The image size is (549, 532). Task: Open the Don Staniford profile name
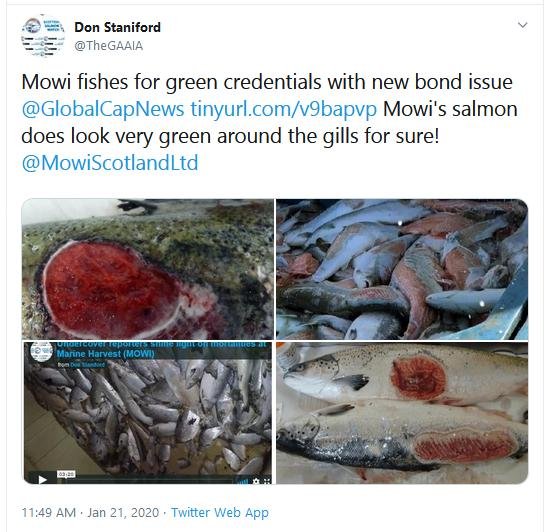click(x=117, y=27)
